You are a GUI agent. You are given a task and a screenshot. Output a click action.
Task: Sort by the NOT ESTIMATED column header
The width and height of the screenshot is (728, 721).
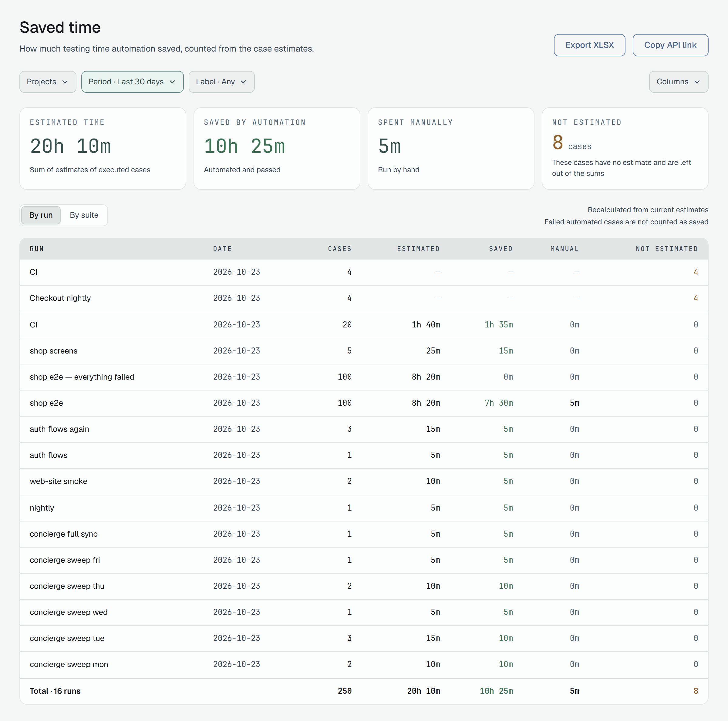(667, 249)
